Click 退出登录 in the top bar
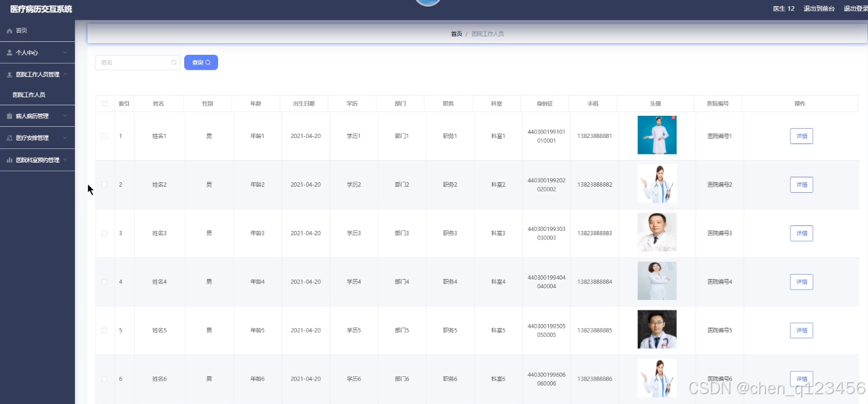 coord(856,9)
